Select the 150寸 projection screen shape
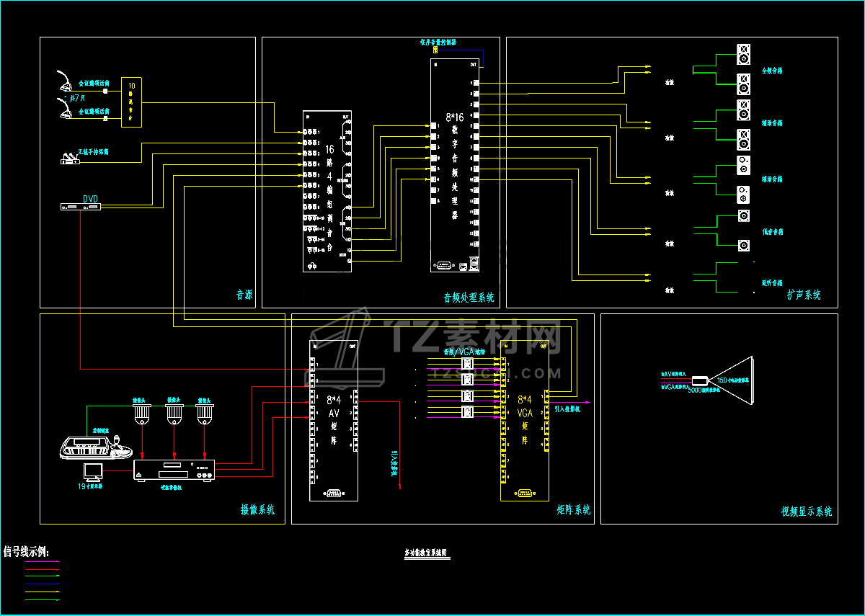 pos(732,381)
